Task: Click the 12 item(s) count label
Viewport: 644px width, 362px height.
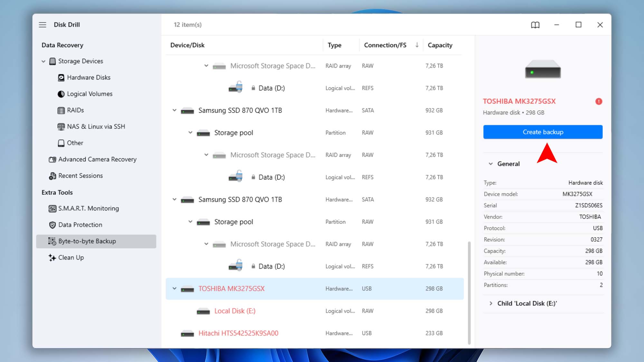Action: (x=187, y=25)
